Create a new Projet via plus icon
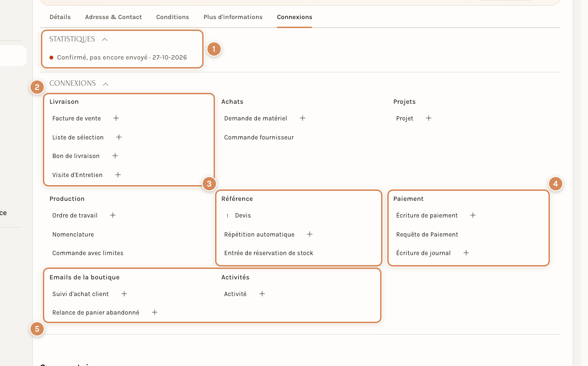The height and width of the screenshot is (366, 588). point(429,118)
